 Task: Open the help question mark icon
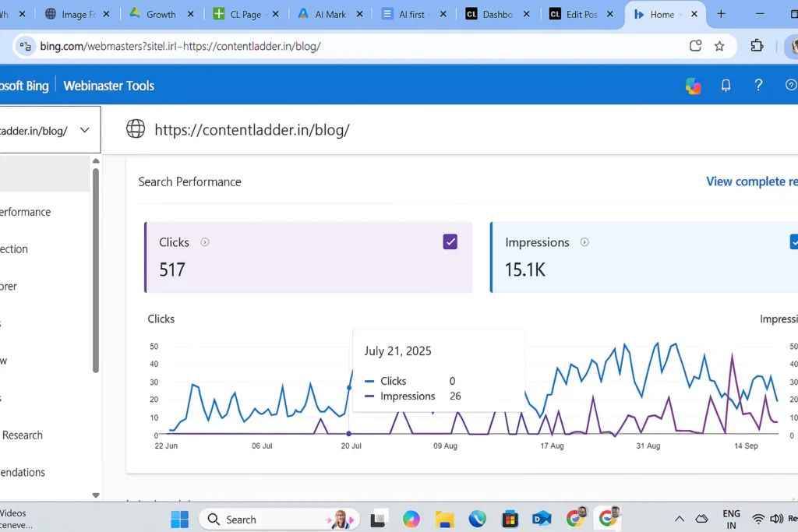[758, 85]
